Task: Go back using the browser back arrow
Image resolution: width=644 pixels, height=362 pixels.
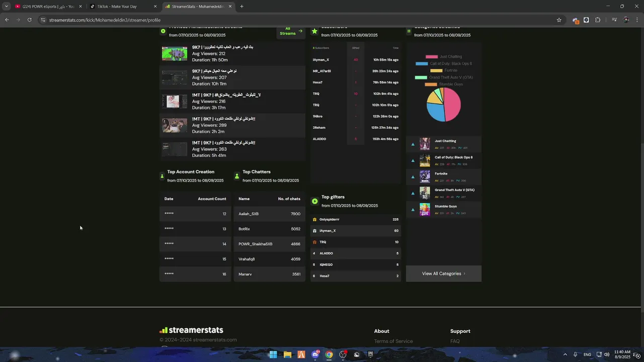Action: [x=7, y=20]
